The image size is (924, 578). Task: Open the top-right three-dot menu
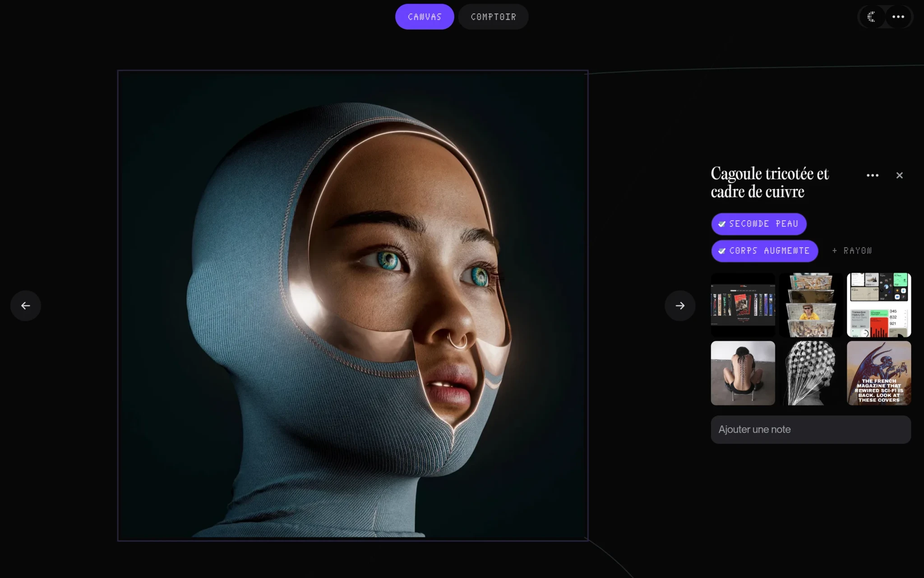point(898,17)
